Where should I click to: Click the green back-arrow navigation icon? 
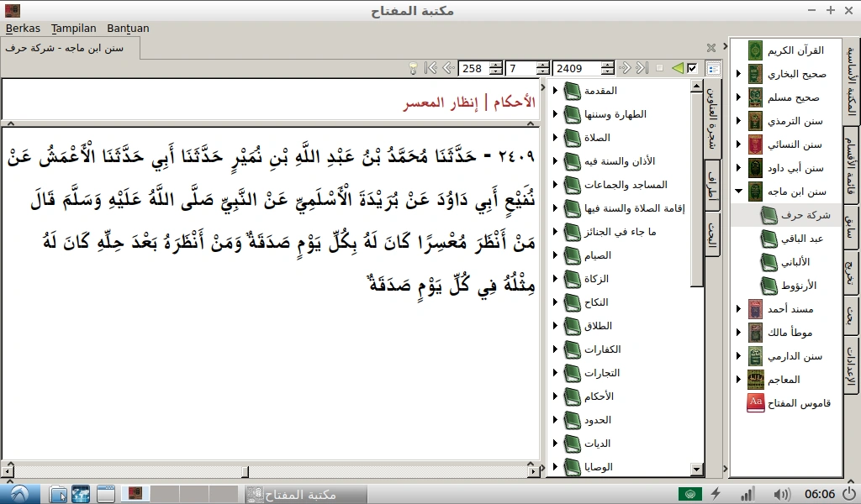point(678,68)
